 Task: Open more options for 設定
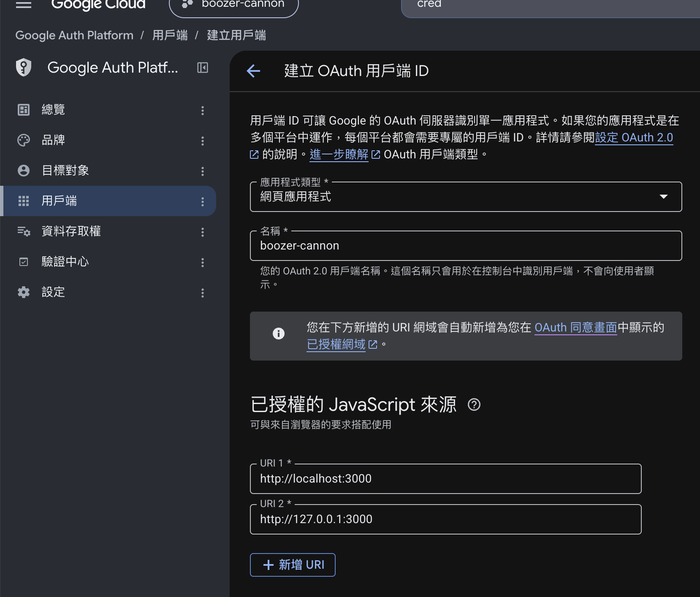click(x=203, y=293)
